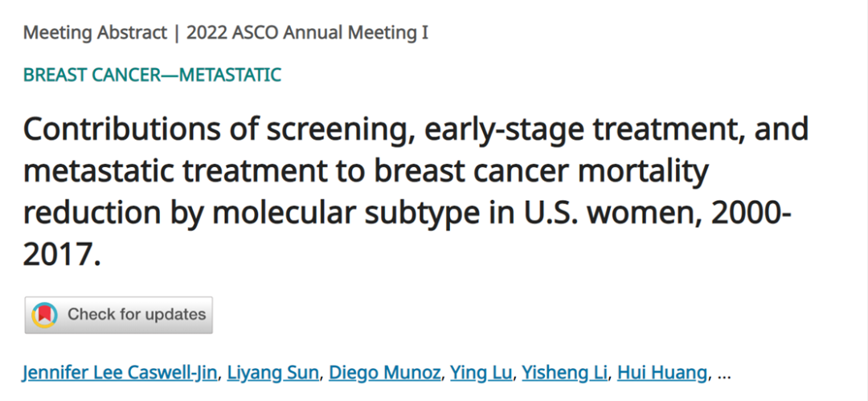Open author Diego Munoz's link

[385, 373]
